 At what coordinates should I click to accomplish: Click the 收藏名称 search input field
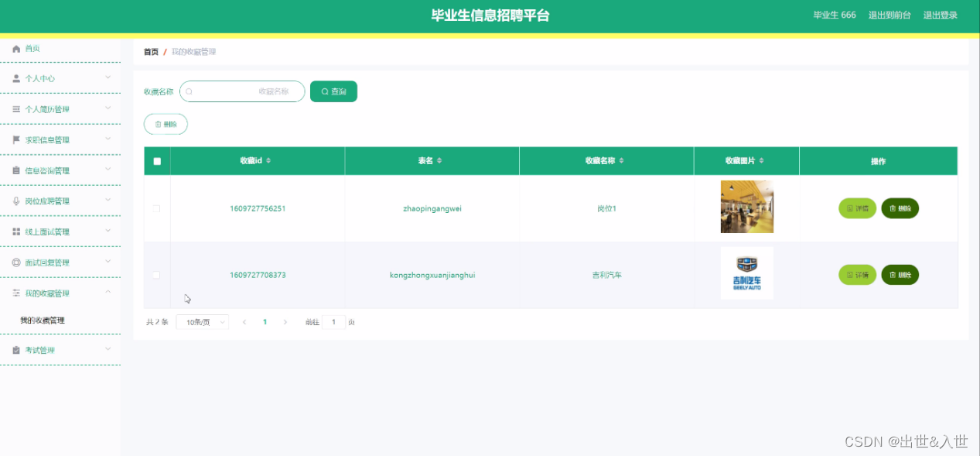click(x=242, y=91)
